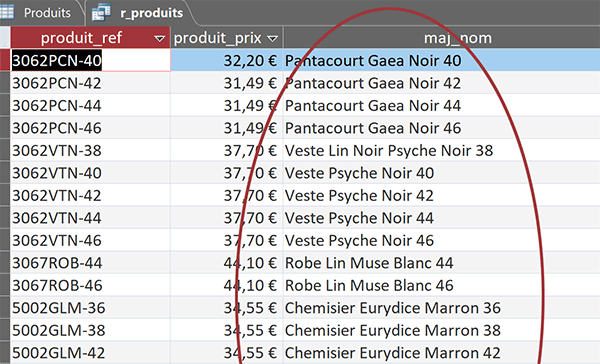Click Pantacourt Gaea Noir 44 cell
This screenshot has height=364, width=600.
pos(442,105)
